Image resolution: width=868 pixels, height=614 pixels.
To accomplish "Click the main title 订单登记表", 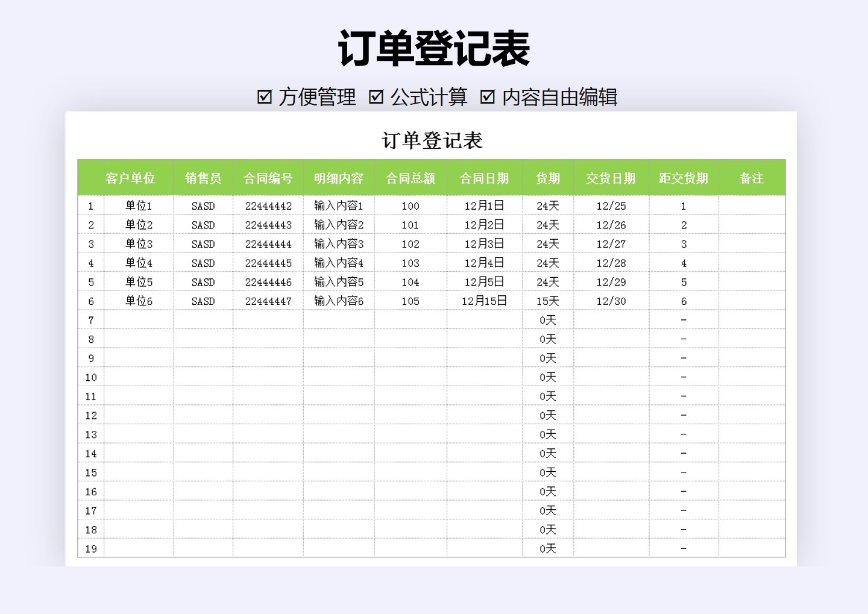I will pos(433,46).
